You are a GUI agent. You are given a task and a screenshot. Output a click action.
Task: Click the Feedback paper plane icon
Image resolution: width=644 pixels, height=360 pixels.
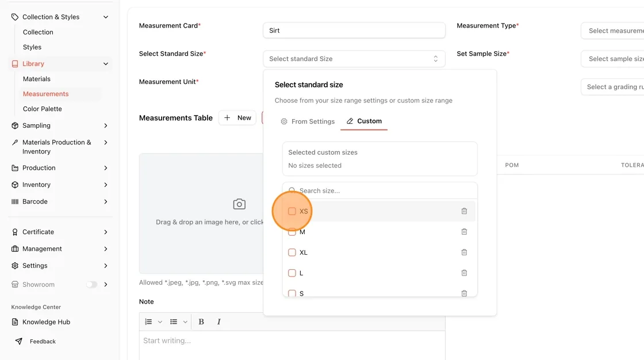coord(19,341)
